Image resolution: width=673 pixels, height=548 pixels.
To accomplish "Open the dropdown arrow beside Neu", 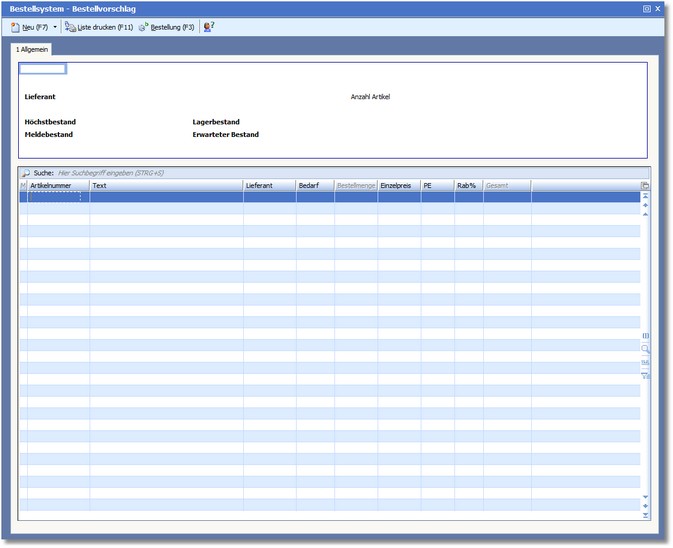I will [55, 27].
